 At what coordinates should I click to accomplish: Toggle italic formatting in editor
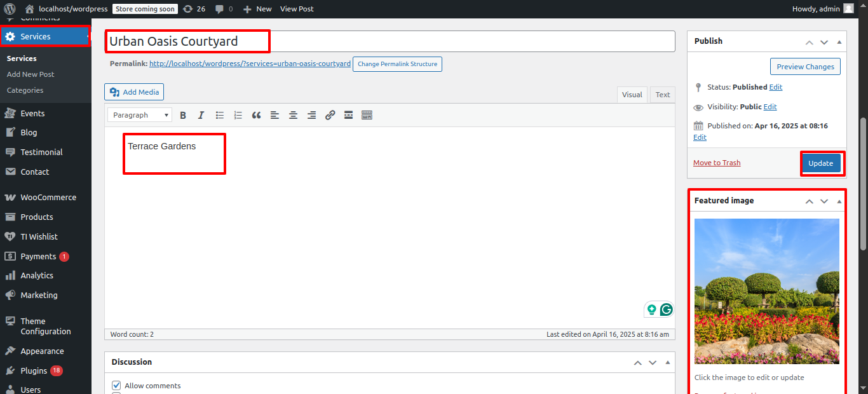click(x=201, y=115)
